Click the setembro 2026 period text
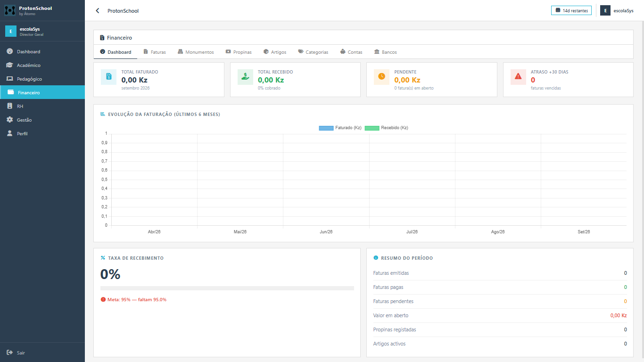 (x=135, y=88)
